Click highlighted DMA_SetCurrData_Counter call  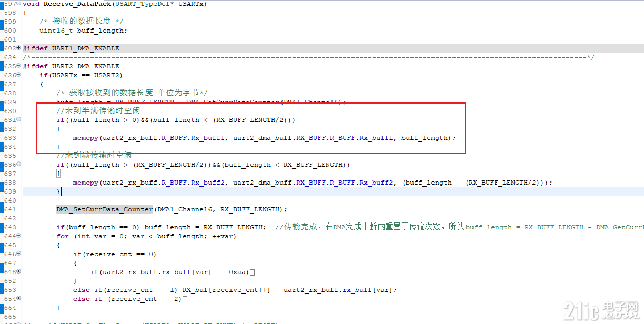coord(105,209)
